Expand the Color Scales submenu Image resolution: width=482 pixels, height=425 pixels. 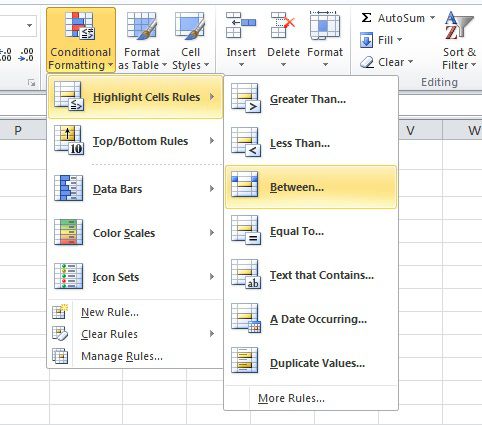point(135,233)
